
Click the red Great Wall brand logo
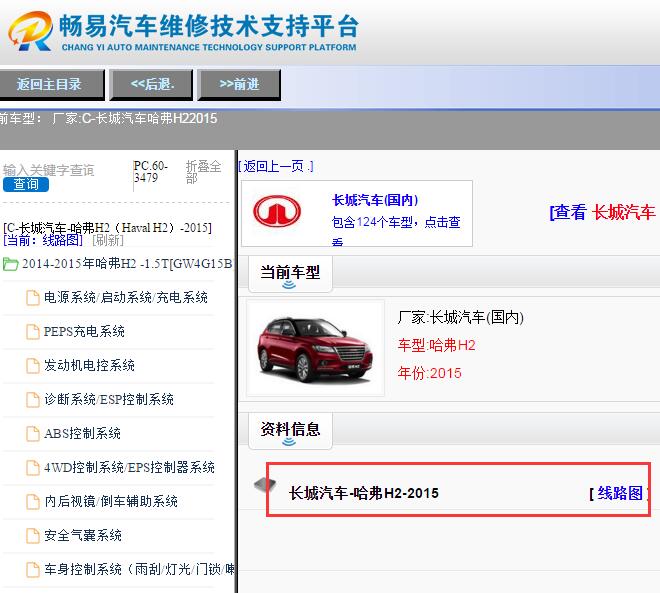click(277, 211)
